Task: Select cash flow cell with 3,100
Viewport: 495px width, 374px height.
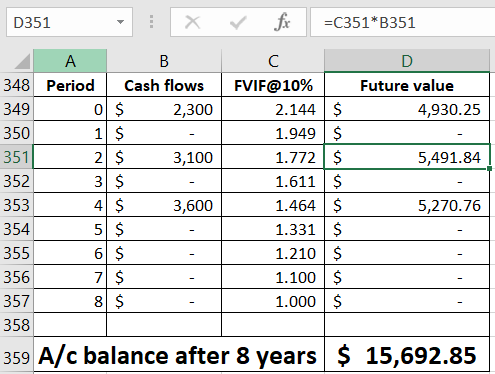Action: pos(164,157)
